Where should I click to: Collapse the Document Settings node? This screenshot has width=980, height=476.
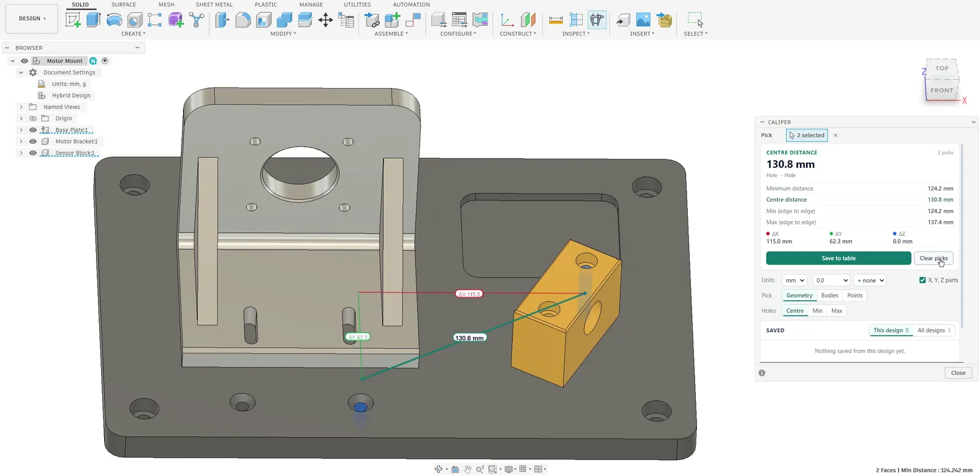click(x=21, y=72)
